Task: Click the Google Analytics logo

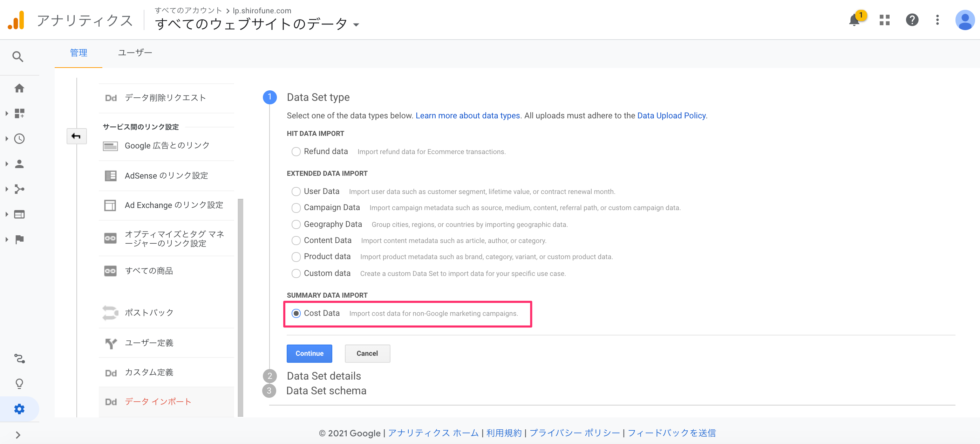Action: (16, 20)
